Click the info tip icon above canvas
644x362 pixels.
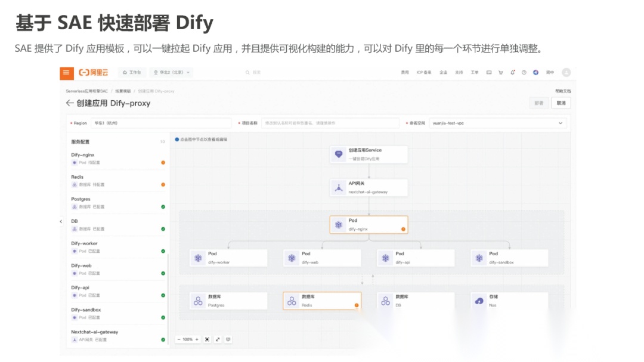pyautogui.click(x=177, y=140)
